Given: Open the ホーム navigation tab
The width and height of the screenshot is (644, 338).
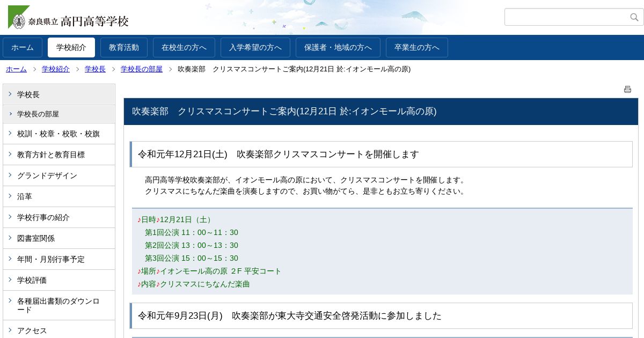Looking at the screenshot, I should tap(23, 47).
